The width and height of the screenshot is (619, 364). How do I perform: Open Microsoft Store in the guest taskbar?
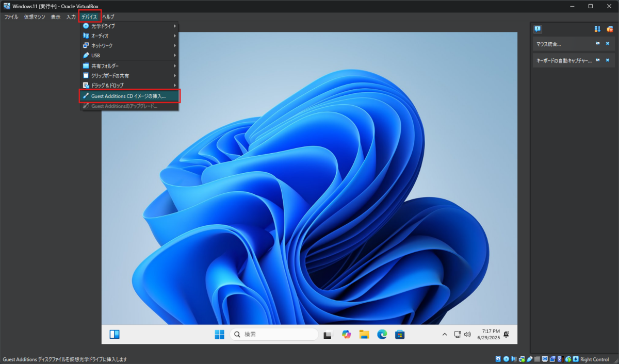400,335
